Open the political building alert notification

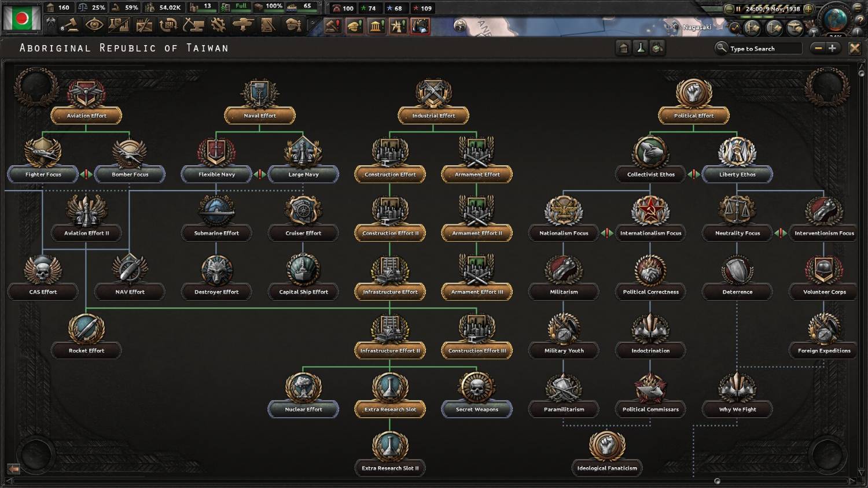377,26
